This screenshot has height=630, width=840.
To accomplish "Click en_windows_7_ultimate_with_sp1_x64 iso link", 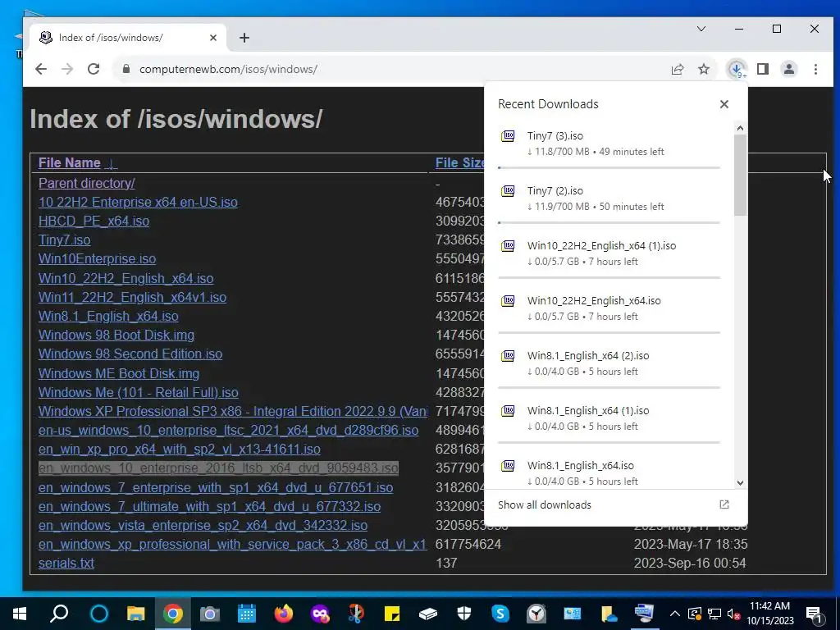I will click(209, 506).
